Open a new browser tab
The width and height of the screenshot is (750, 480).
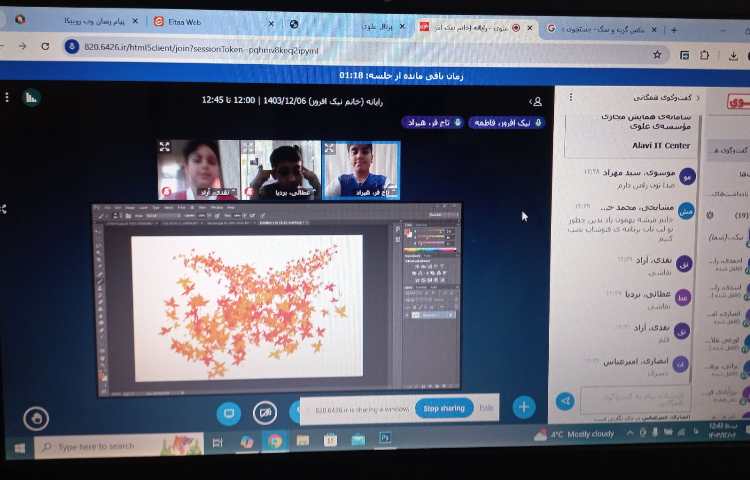673,29
